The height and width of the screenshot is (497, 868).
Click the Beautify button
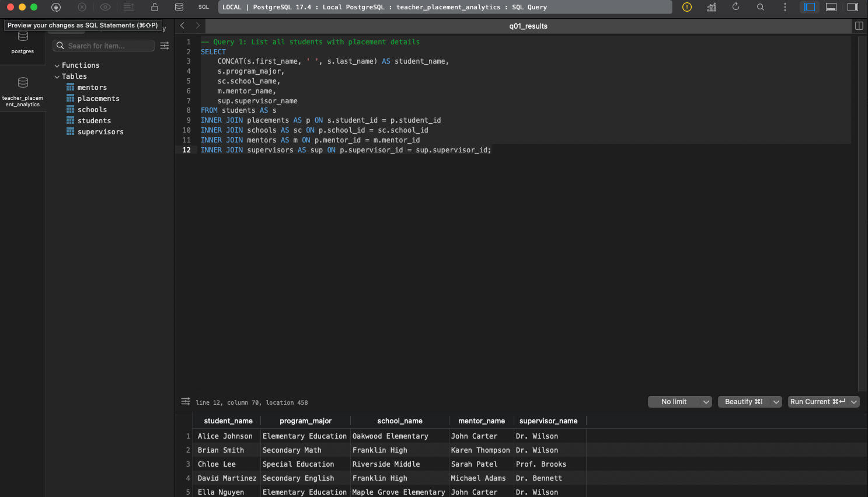point(743,402)
